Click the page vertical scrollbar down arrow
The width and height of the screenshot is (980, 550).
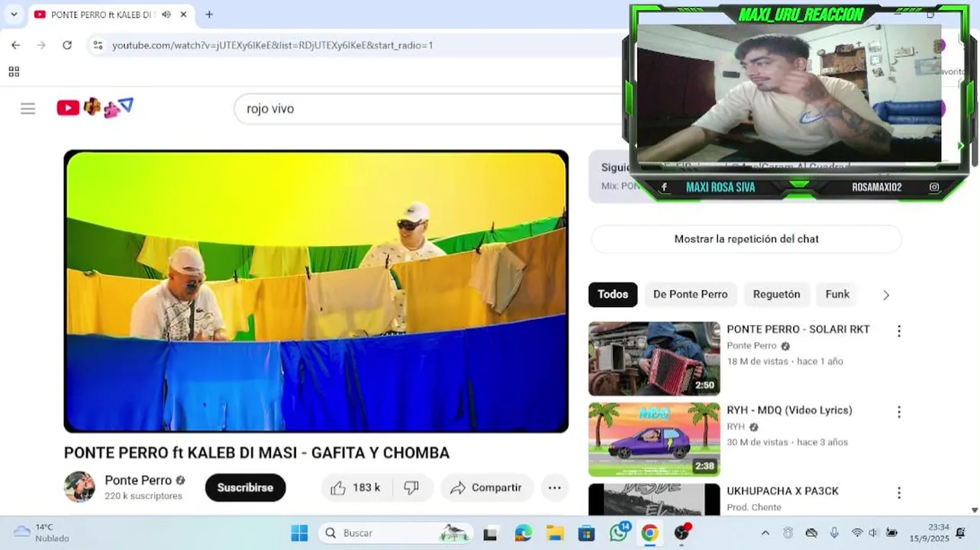(975, 510)
